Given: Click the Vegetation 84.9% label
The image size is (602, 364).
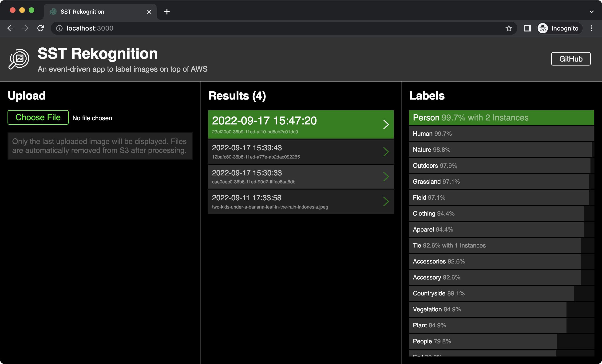Looking at the screenshot, I should point(502,309).
